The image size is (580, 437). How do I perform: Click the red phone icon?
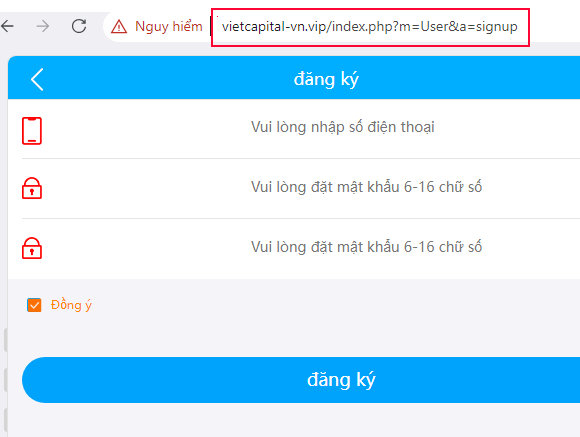pyautogui.click(x=32, y=131)
